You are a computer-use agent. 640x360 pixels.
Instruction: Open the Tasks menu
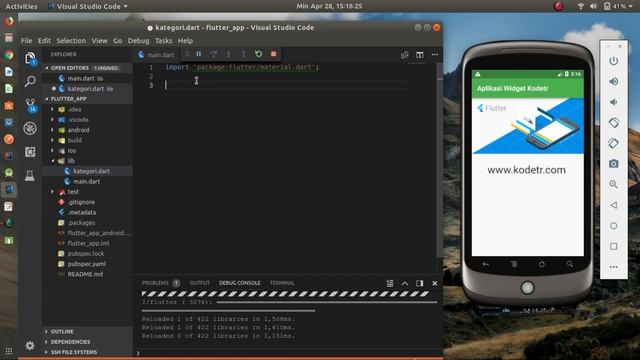point(163,41)
